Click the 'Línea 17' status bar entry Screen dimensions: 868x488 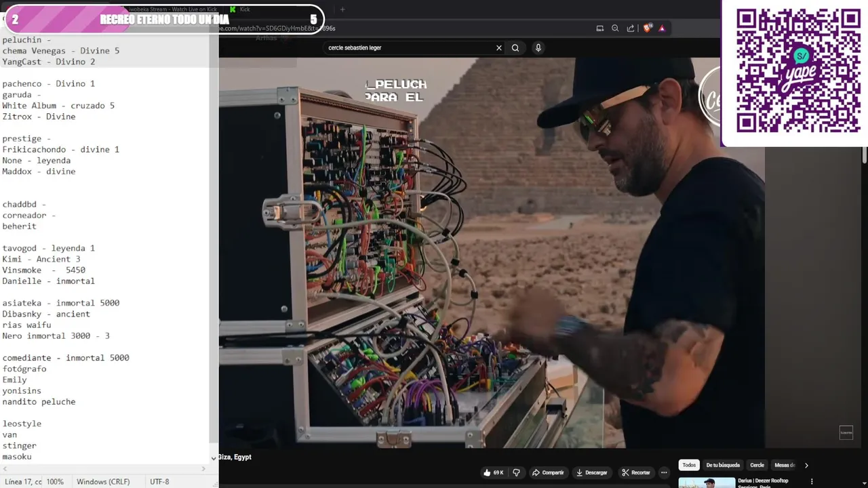coord(23,482)
